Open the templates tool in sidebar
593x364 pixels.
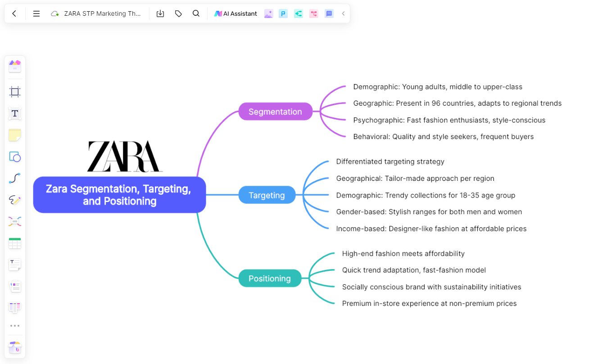tap(15, 66)
